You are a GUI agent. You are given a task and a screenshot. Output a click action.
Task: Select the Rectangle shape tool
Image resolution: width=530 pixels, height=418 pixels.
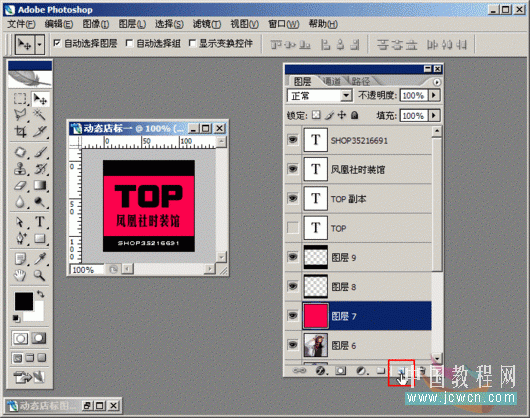point(40,238)
